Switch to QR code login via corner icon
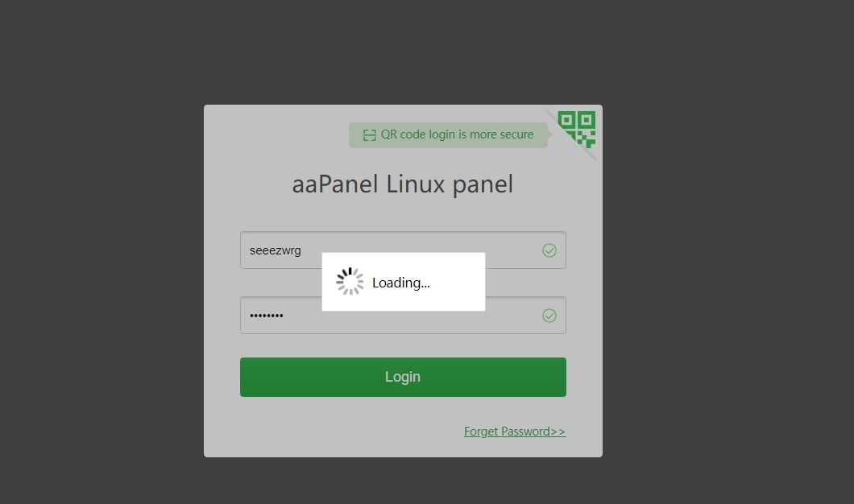Viewport: 854px width, 504px height. [x=577, y=130]
